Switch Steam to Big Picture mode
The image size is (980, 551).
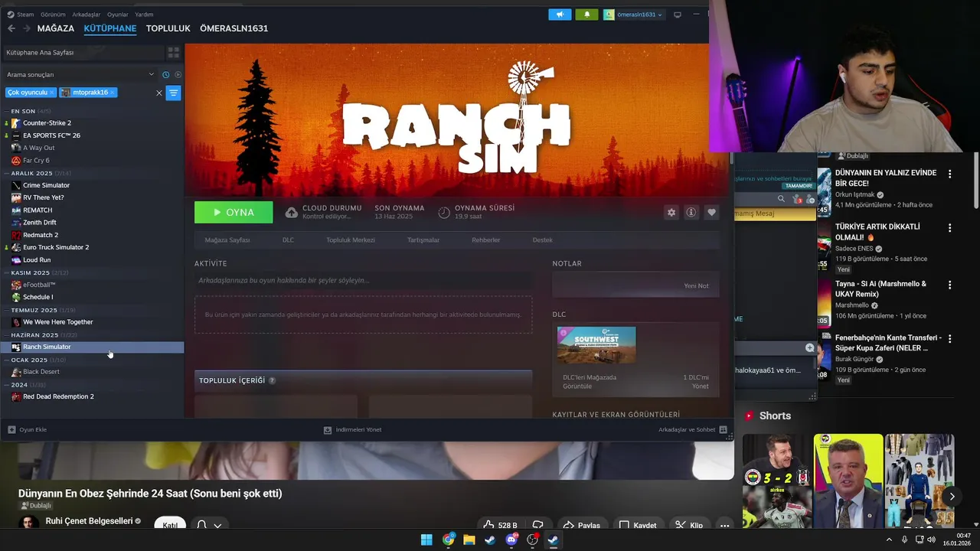point(678,15)
